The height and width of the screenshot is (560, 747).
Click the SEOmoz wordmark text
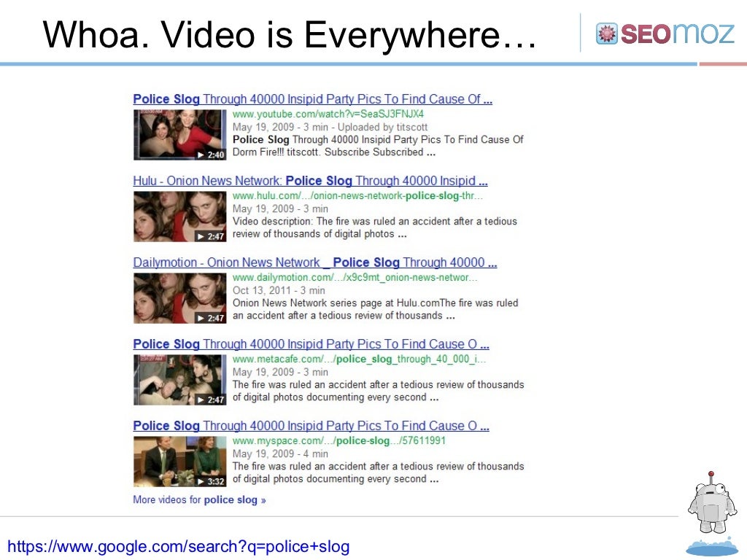pyautogui.click(x=678, y=34)
